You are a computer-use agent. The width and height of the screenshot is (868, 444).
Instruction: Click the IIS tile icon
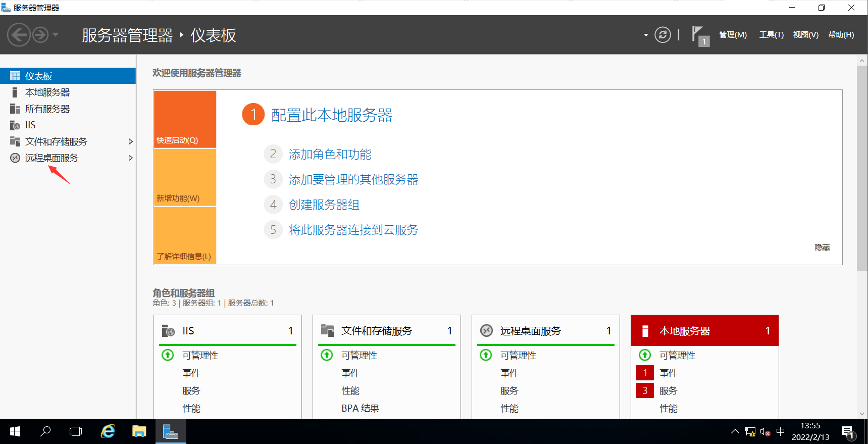coord(168,331)
